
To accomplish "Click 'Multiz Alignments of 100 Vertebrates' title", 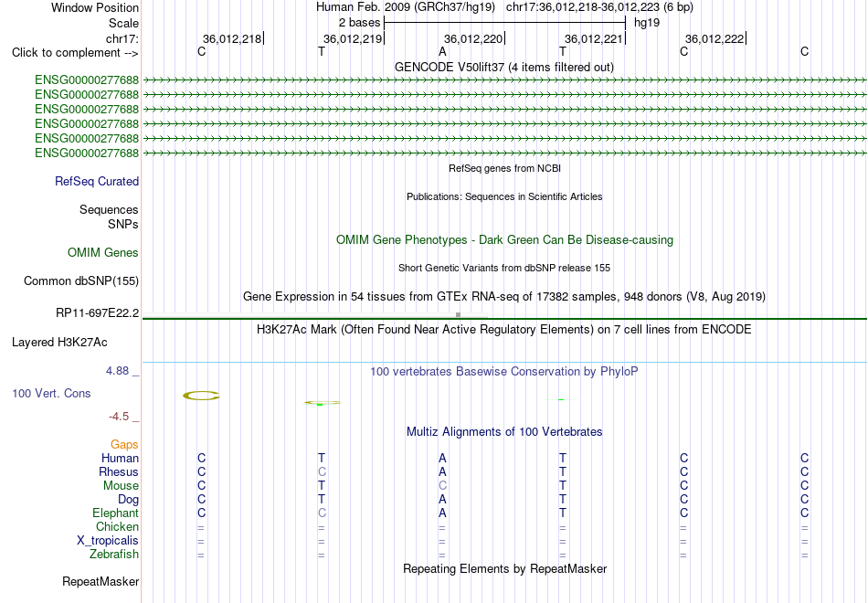I will click(x=504, y=431).
